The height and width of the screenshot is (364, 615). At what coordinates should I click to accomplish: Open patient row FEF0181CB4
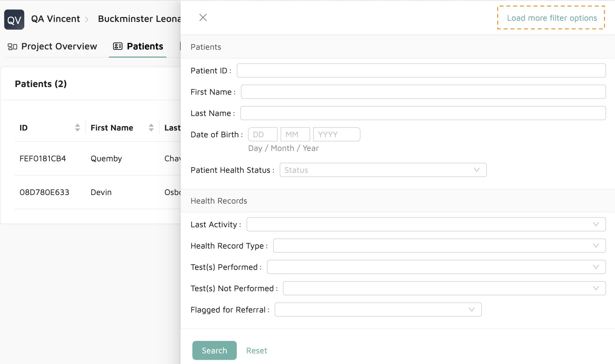(43, 159)
